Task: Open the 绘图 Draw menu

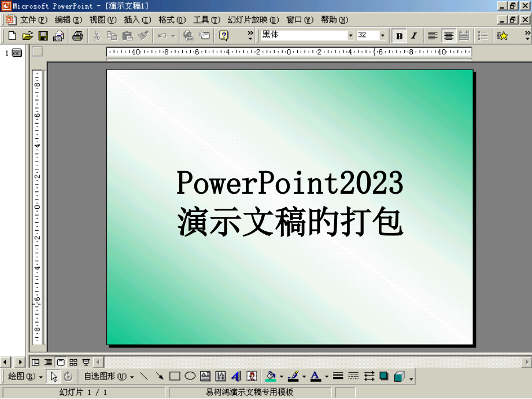Action: tap(25, 376)
